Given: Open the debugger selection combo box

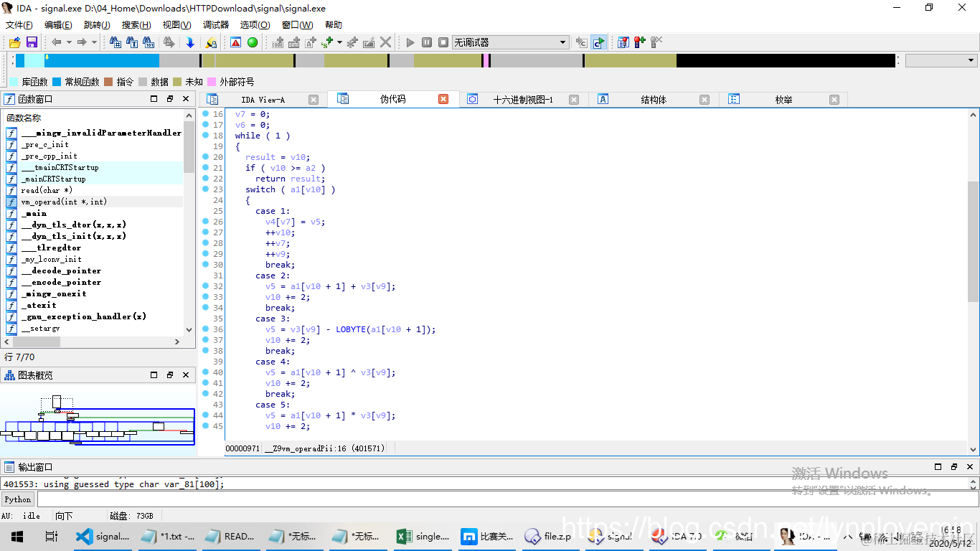Looking at the screenshot, I should click(x=510, y=42).
